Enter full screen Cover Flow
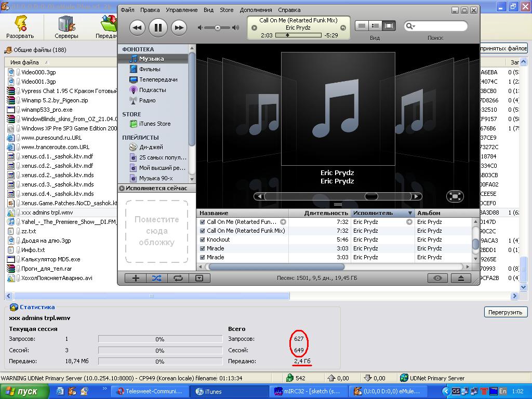Viewport: 532px width, 399px height. [455, 196]
